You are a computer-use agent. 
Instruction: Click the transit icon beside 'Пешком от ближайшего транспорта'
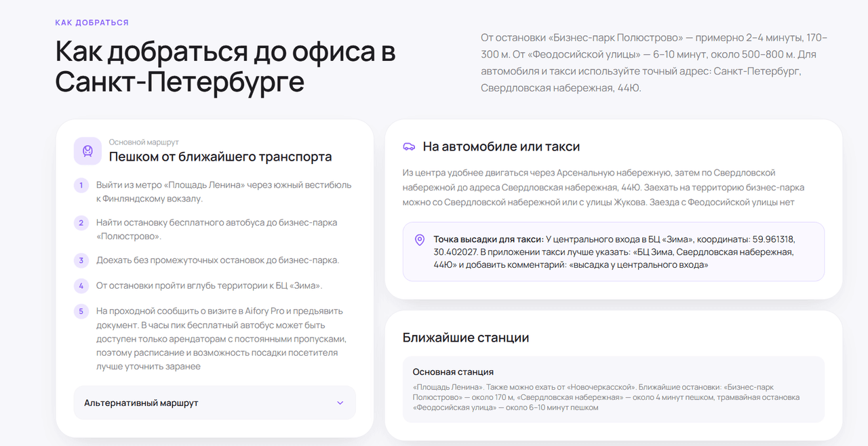tap(87, 150)
